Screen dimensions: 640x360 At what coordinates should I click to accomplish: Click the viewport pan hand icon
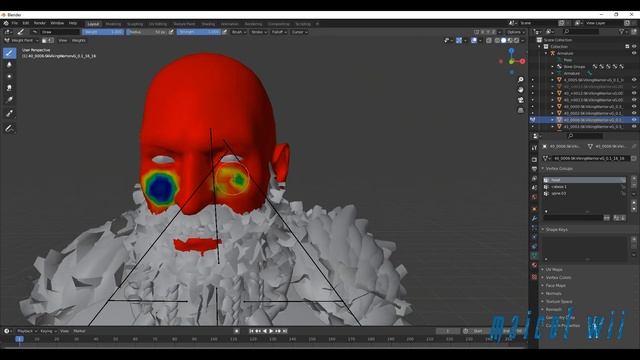point(521,90)
